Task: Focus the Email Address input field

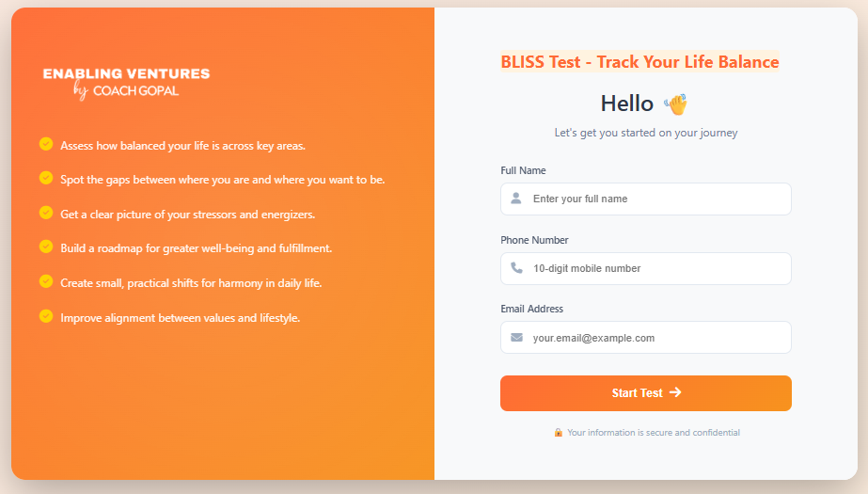Action: [x=645, y=337]
